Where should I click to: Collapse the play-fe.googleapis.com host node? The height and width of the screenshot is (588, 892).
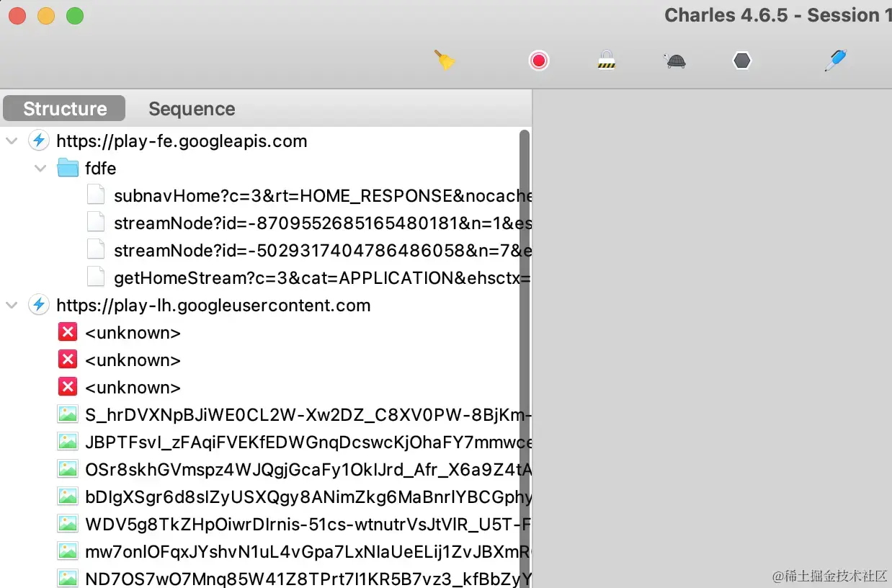pyautogui.click(x=12, y=141)
